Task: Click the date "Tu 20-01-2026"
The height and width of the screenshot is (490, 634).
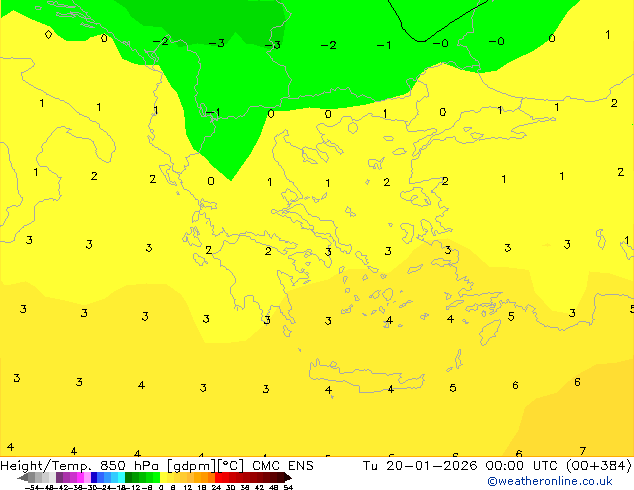Action: pos(419,466)
